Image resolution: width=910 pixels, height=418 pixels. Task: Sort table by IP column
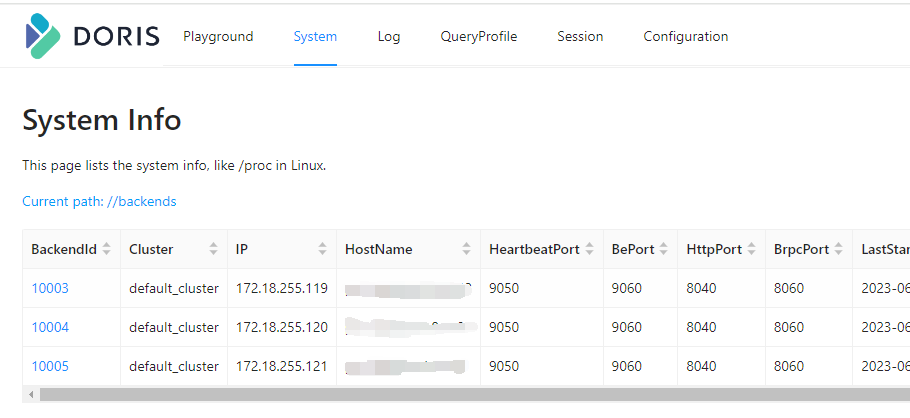[x=322, y=249]
